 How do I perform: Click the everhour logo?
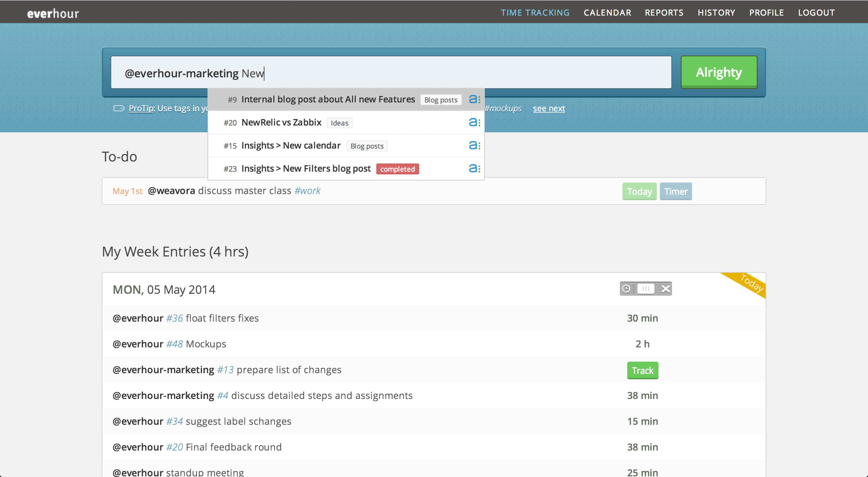tap(52, 13)
